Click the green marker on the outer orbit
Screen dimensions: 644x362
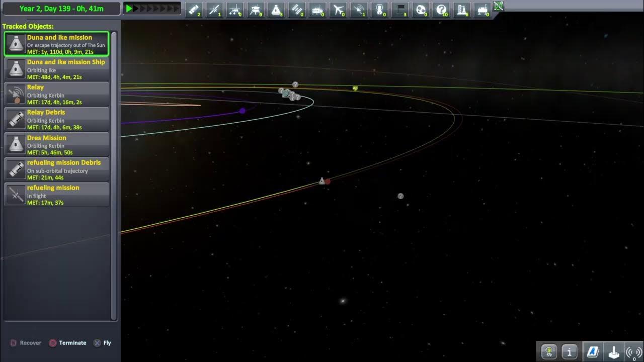[x=355, y=88]
